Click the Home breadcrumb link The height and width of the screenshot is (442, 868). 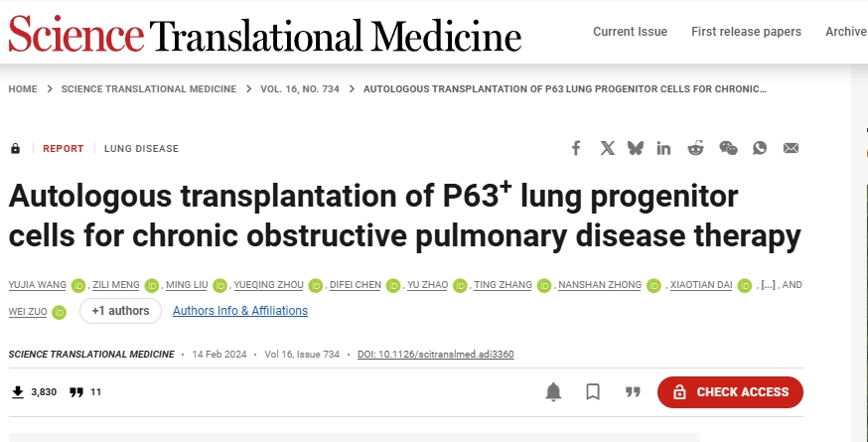(x=23, y=89)
